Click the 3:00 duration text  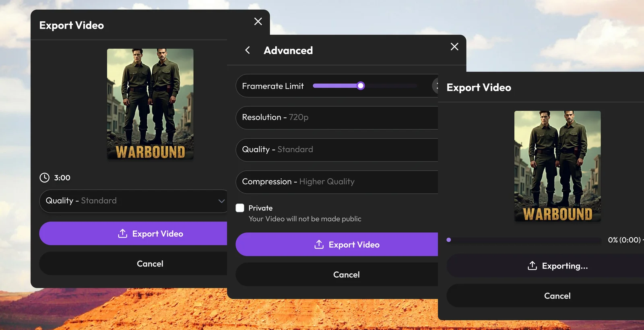pyautogui.click(x=62, y=178)
